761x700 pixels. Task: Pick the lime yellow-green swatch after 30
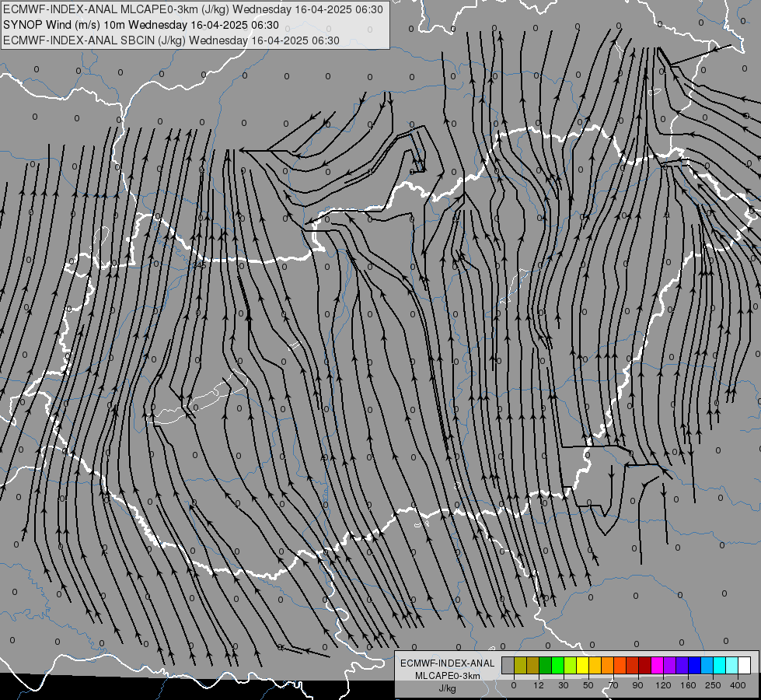pos(571,665)
